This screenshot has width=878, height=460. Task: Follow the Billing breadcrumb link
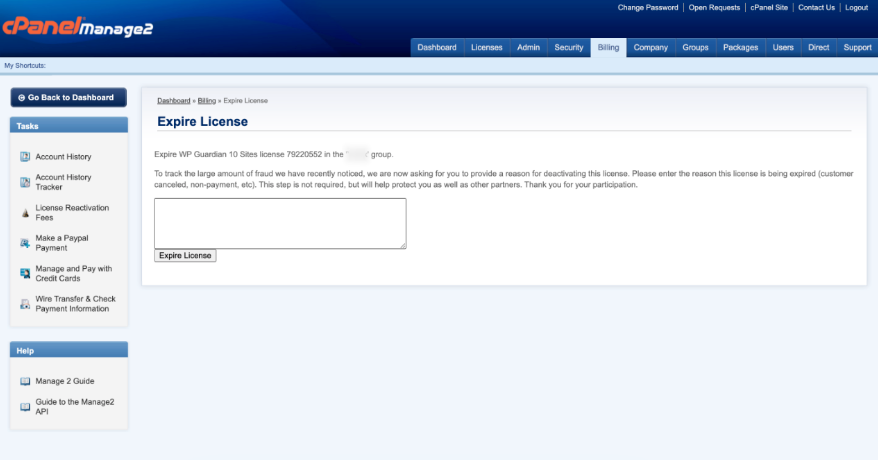point(206,101)
